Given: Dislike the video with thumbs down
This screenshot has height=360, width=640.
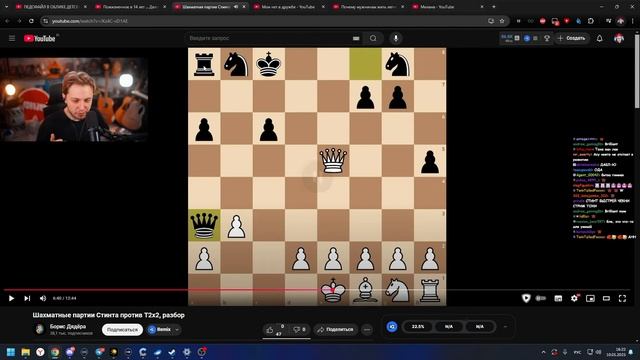Looking at the screenshot, I should (x=300, y=329).
